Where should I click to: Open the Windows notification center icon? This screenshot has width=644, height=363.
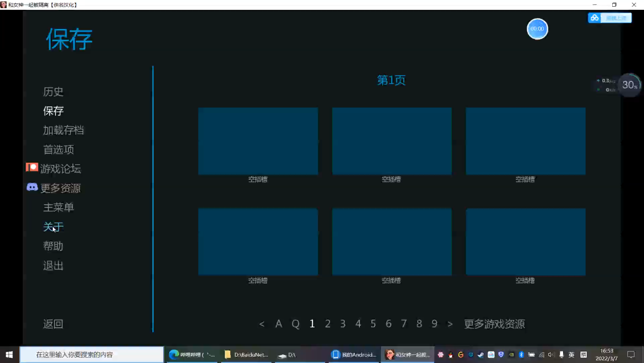[631, 355]
